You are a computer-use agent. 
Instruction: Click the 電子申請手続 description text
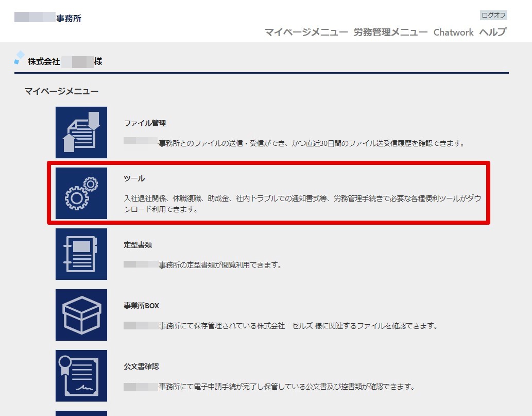click(269, 386)
